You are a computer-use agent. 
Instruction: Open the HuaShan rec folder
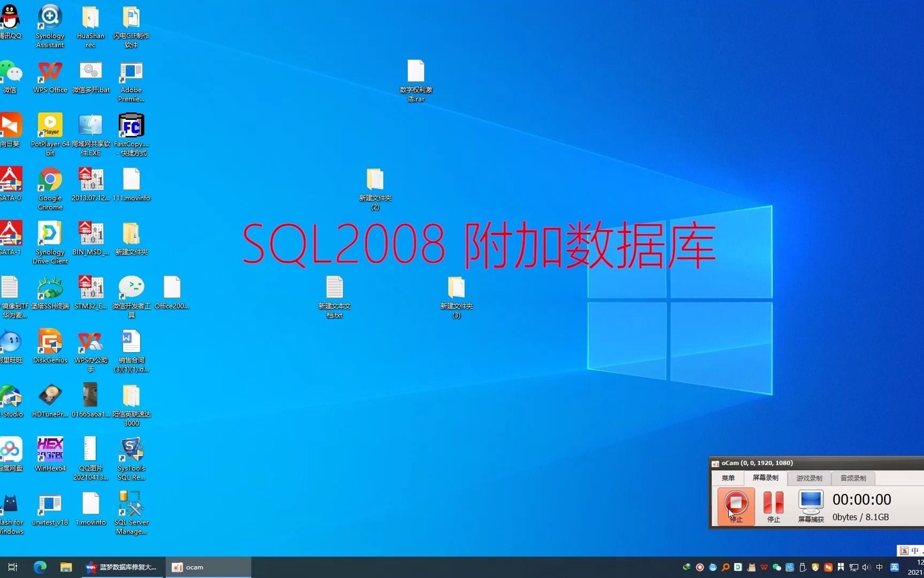click(90, 25)
